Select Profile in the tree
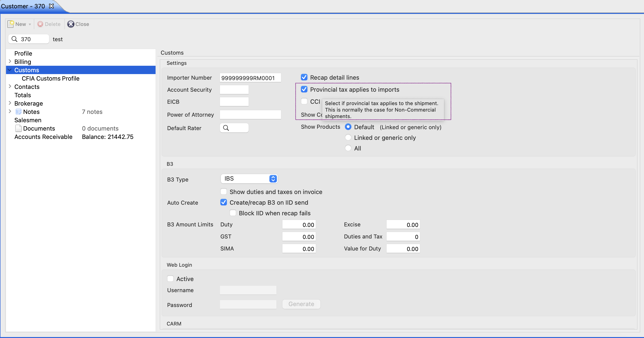 pyautogui.click(x=23, y=53)
